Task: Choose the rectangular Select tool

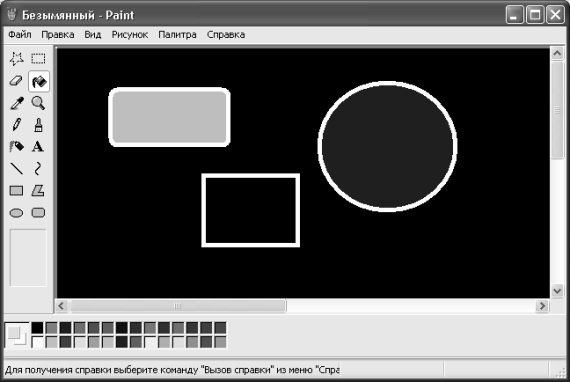Action: [38, 59]
